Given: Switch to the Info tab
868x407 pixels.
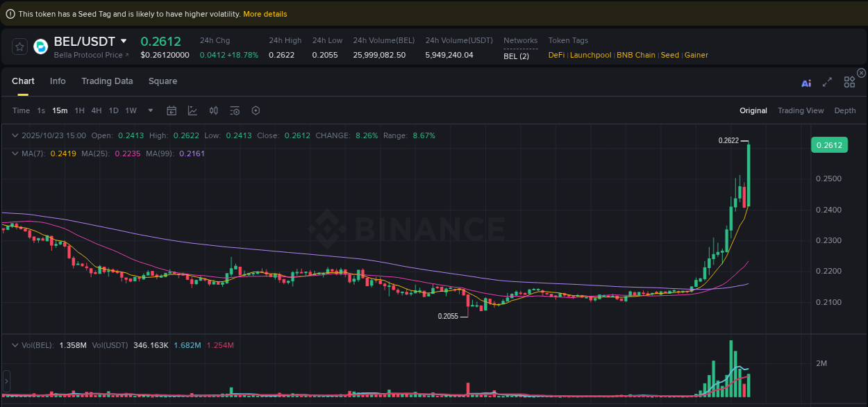Looking at the screenshot, I should click(58, 81).
